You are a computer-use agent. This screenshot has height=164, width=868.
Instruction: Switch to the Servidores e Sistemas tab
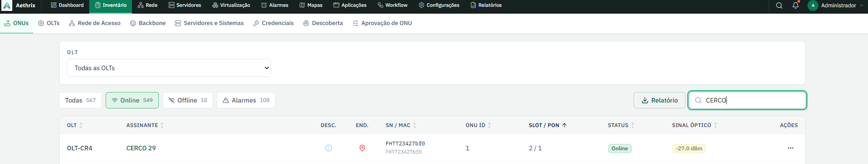click(209, 23)
